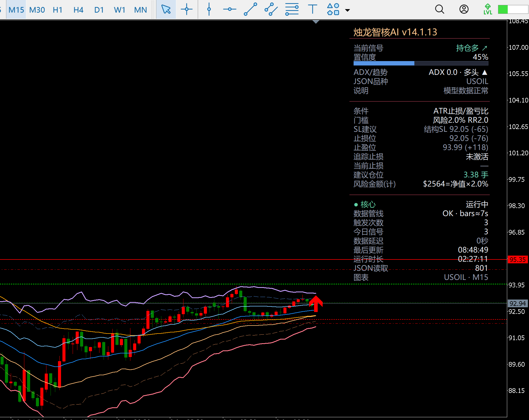
Task: Switch chart to H4 timeframe
Action: point(78,10)
